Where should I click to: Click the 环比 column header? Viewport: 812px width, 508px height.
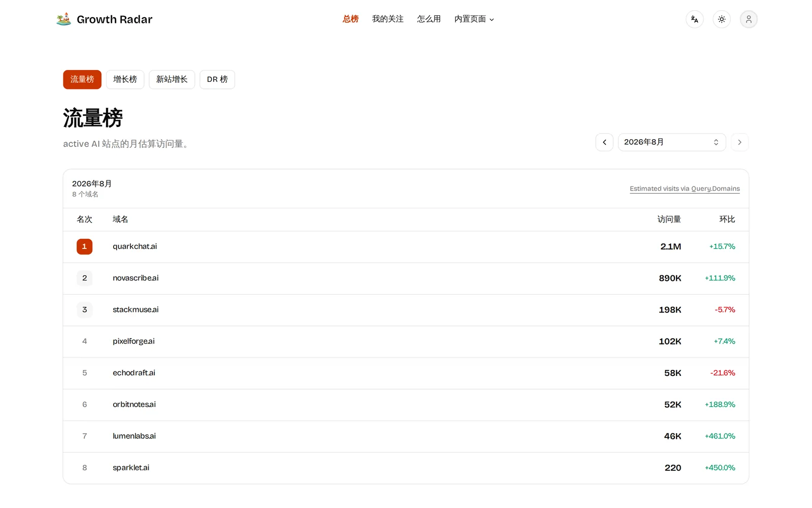[x=727, y=219]
